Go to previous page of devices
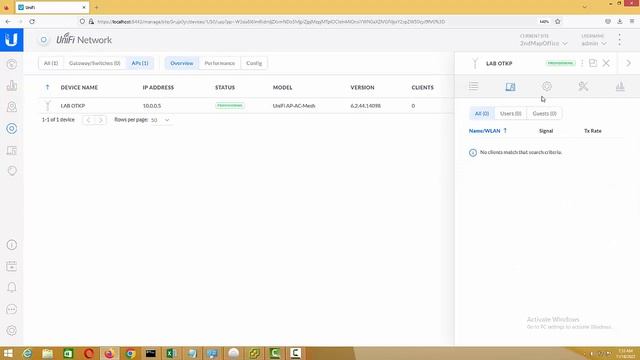640x360 pixels. click(89, 120)
